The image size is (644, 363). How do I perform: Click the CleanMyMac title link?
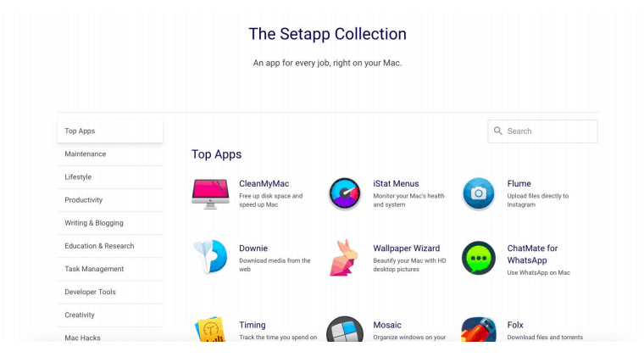click(264, 184)
